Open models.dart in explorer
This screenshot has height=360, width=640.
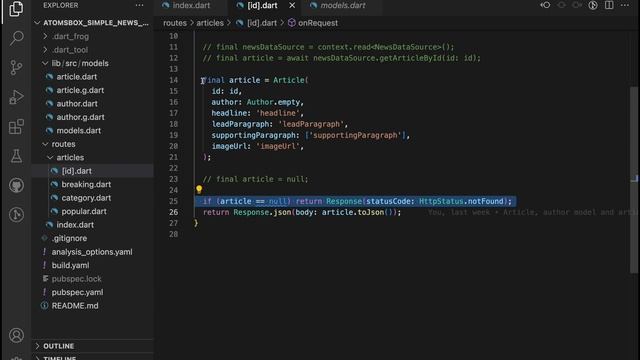tap(92, 131)
